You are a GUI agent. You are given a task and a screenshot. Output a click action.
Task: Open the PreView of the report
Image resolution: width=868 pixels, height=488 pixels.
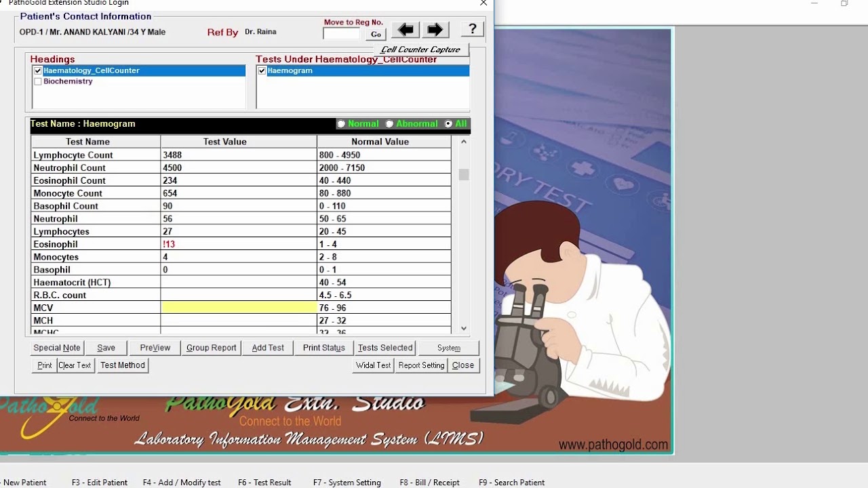click(x=155, y=348)
